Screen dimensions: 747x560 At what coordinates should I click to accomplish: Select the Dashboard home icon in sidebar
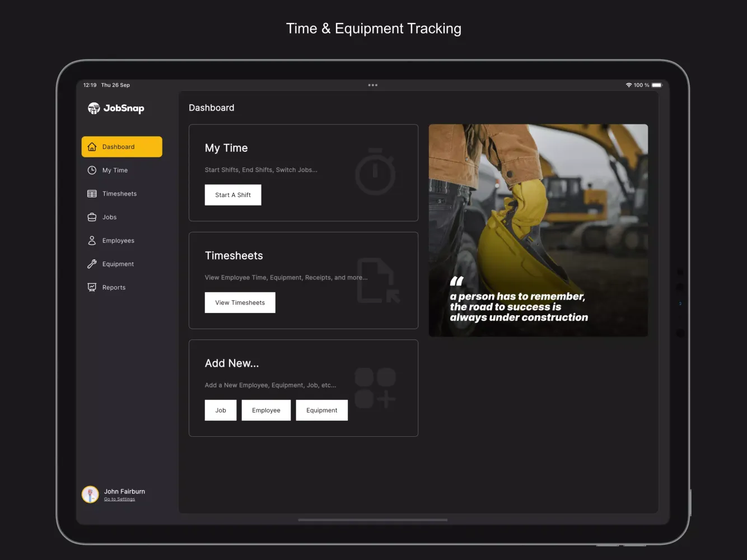tap(92, 147)
